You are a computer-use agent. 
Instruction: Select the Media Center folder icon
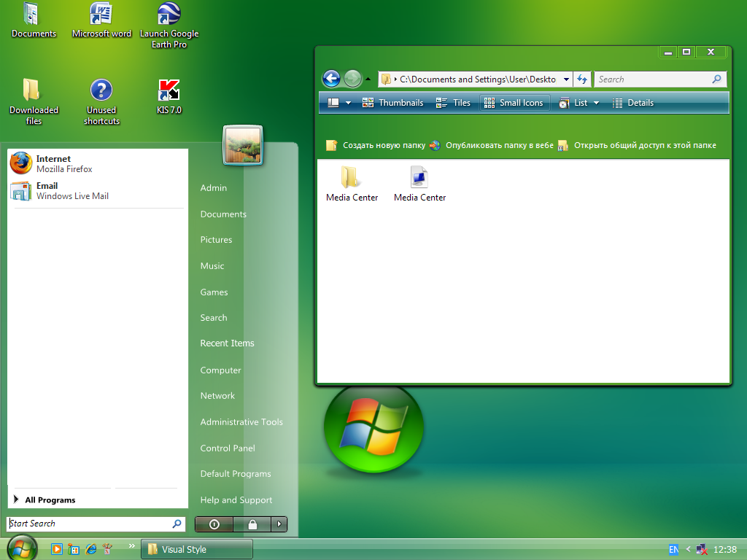[x=352, y=183]
